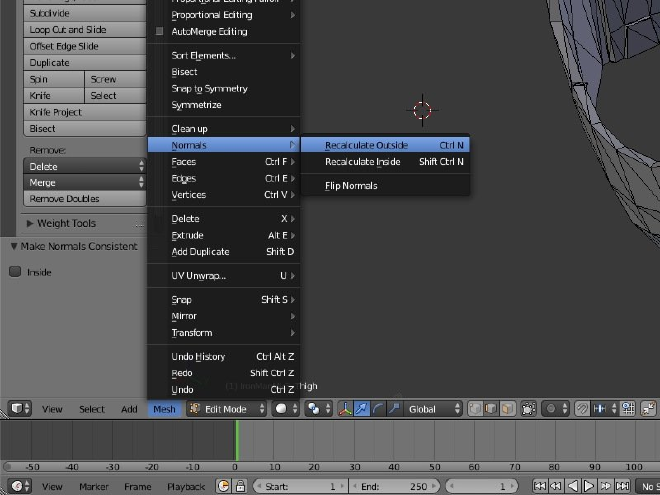This screenshot has width=660, height=495.
Task: Open the 3D View editor type selector
Action: (x=19, y=409)
